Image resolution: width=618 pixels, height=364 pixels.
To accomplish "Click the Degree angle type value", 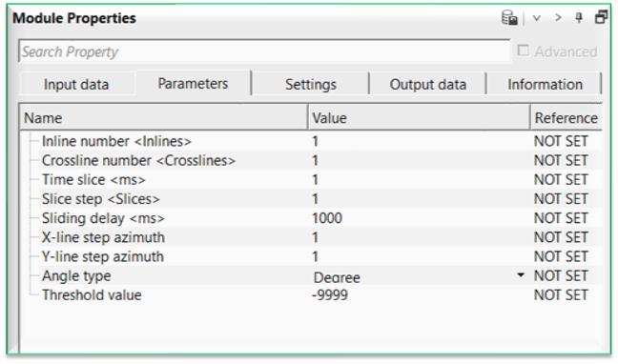I will click(337, 277).
